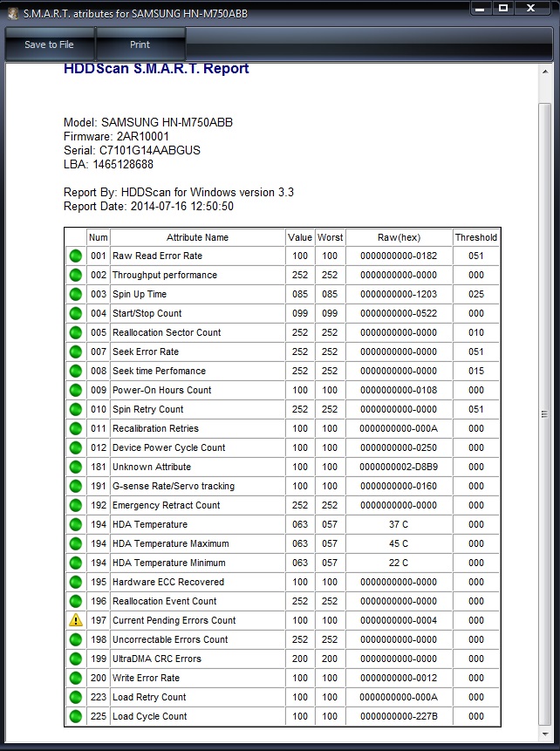Click the HDA Temperature attribute name
The image size is (560, 751).
click(150, 524)
